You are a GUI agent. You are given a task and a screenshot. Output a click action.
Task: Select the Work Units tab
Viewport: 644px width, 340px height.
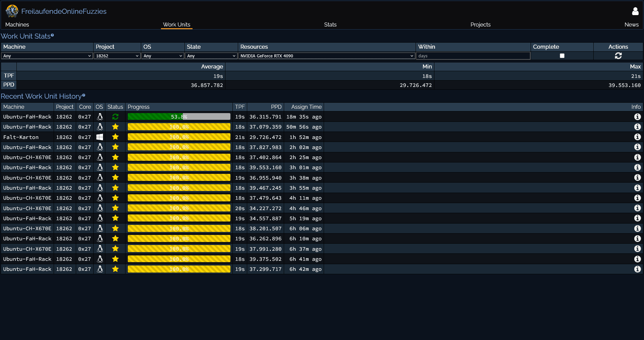click(x=176, y=25)
